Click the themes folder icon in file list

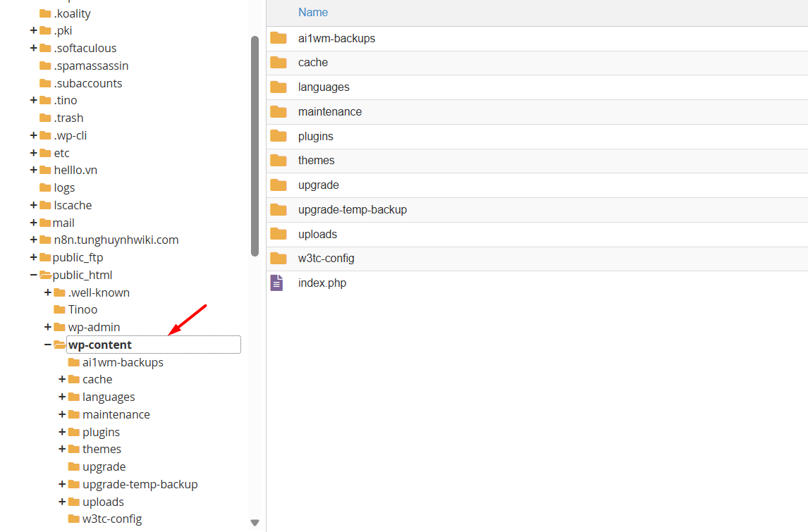tap(278, 161)
